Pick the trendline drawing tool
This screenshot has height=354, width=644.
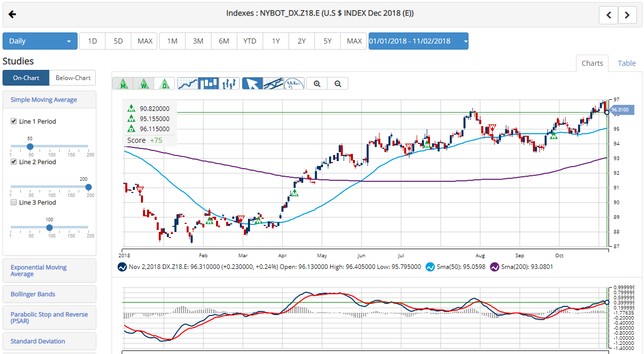274,83
